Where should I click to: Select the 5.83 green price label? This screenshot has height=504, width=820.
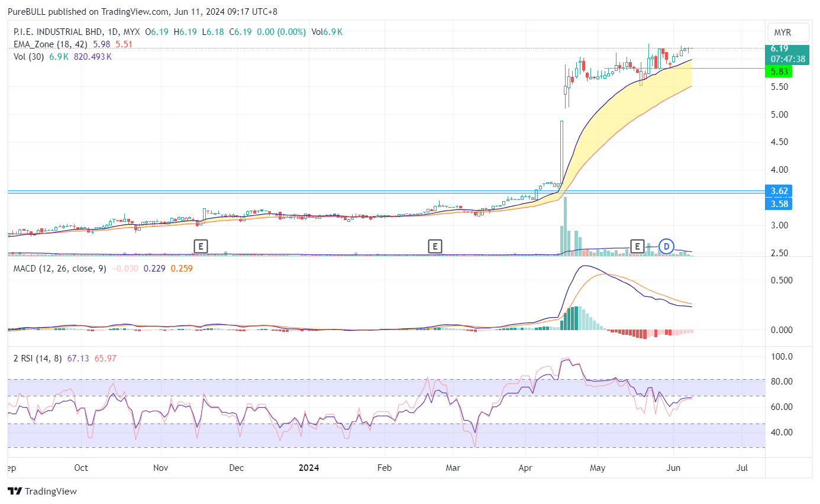pos(779,71)
